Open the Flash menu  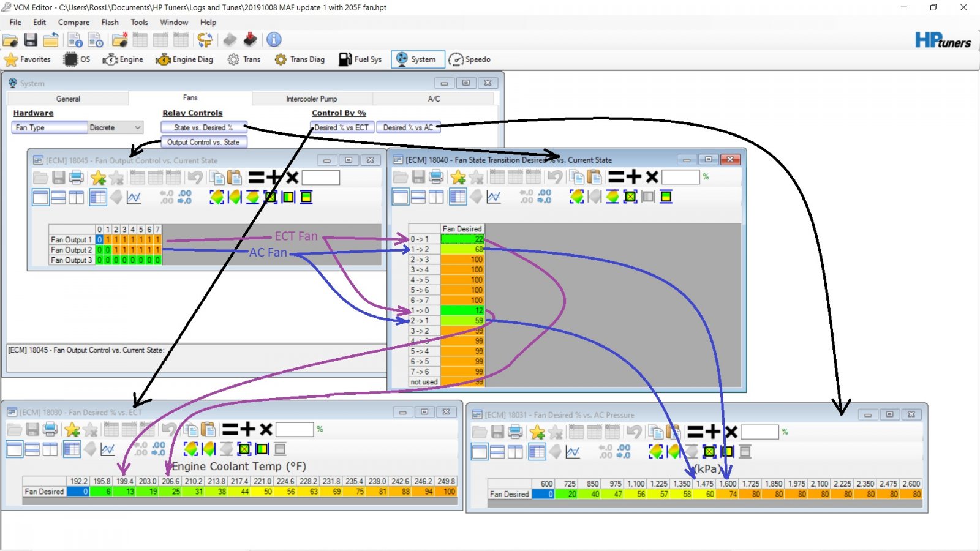click(x=110, y=22)
